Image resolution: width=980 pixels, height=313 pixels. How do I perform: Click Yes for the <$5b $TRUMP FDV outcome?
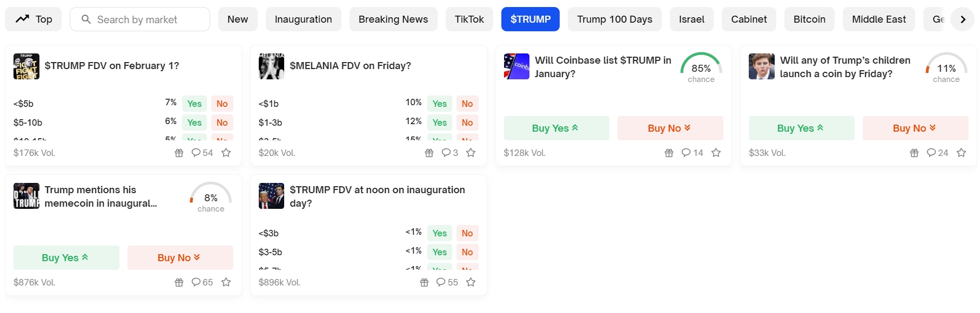[194, 104]
